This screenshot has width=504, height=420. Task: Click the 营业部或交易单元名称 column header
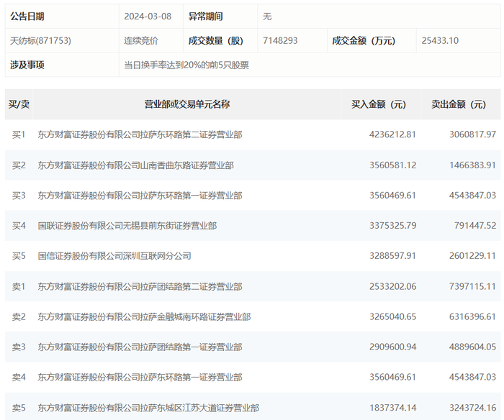pyautogui.click(x=186, y=104)
